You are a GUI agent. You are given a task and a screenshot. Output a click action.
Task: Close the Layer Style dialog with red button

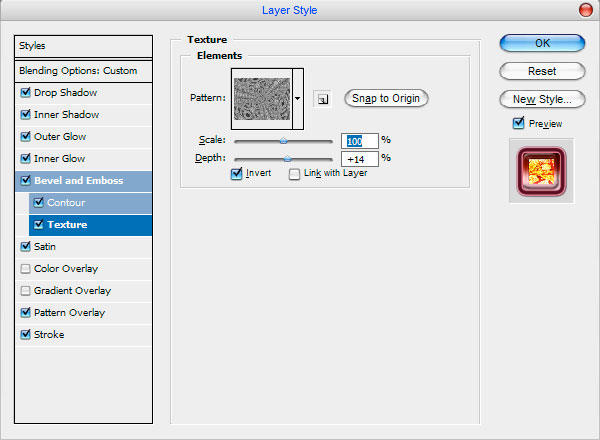585,10
